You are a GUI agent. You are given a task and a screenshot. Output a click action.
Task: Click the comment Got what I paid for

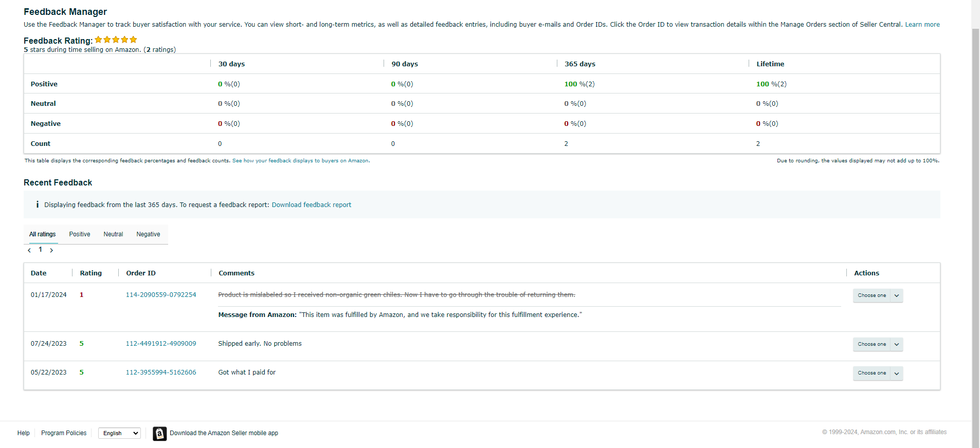point(247,372)
